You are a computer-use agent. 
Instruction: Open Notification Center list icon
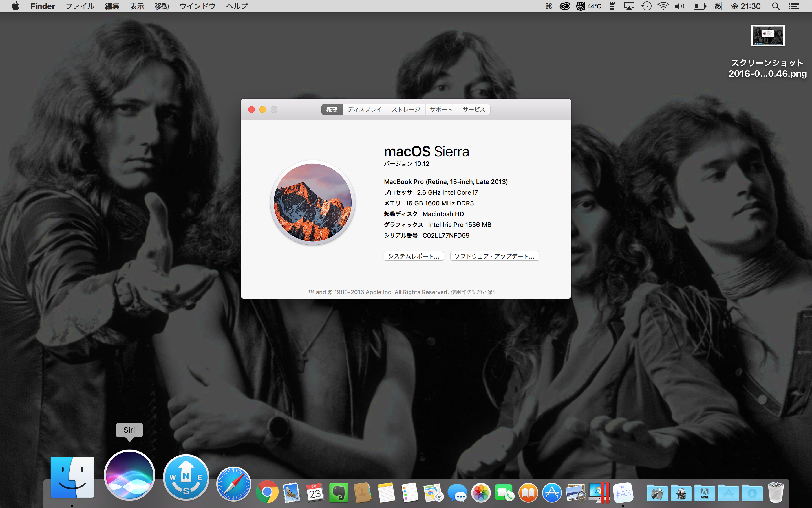pos(794,6)
